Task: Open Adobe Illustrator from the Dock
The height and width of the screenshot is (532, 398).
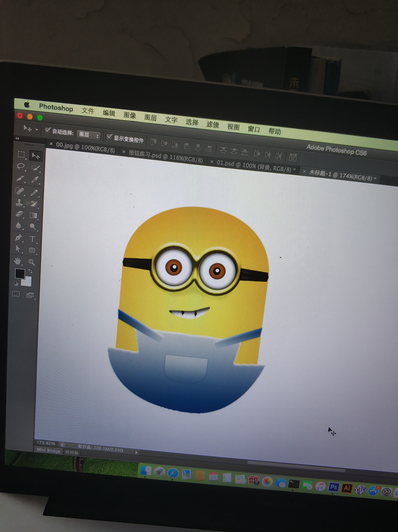Action: click(x=347, y=488)
